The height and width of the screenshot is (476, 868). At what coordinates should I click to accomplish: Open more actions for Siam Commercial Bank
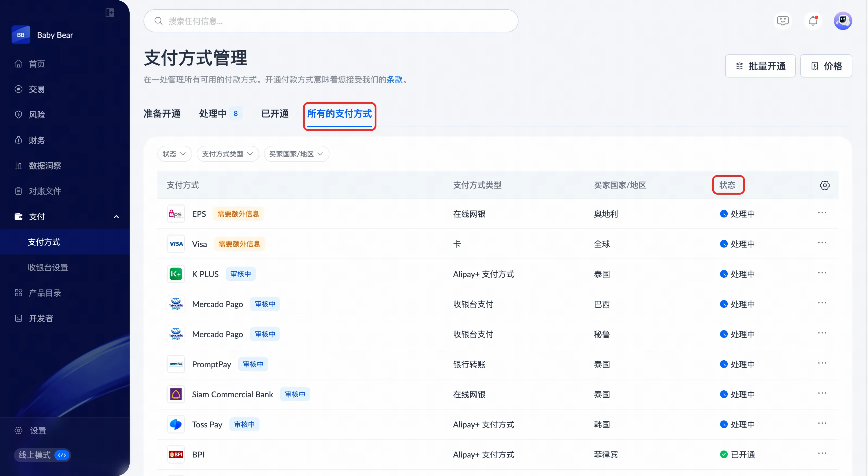pyautogui.click(x=822, y=393)
